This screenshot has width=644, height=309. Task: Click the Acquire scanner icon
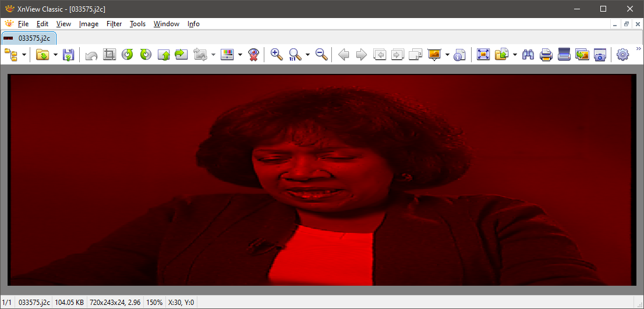[x=564, y=55]
